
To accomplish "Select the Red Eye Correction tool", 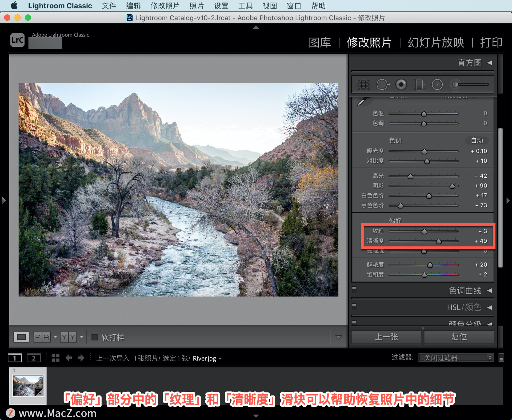I will [x=401, y=85].
